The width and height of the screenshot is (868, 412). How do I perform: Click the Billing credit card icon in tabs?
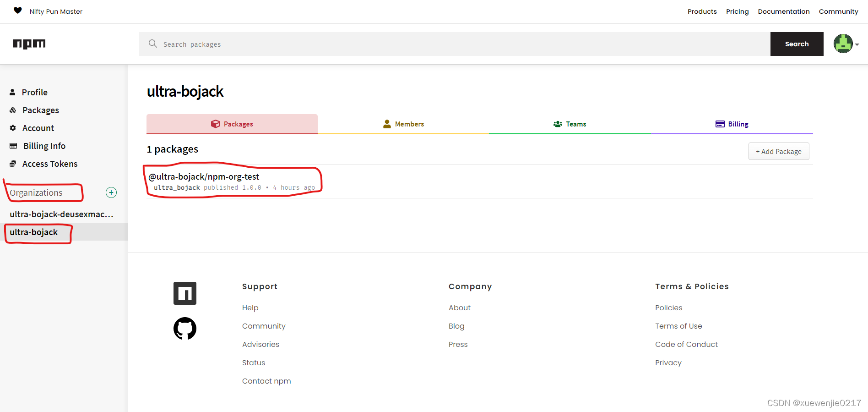(720, 124)
